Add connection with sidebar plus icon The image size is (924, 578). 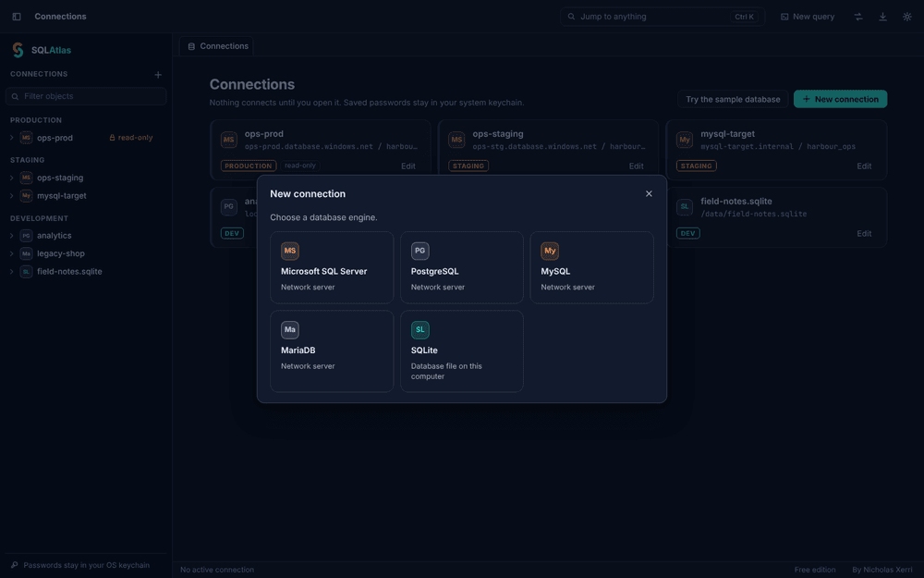click(x=158, y=74)
